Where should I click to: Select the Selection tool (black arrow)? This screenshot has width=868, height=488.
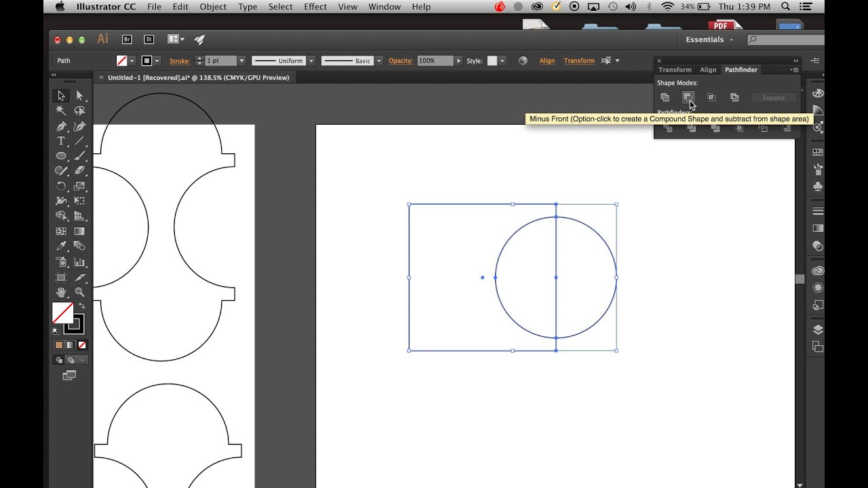pyautogui.click(x=61, y=96)
